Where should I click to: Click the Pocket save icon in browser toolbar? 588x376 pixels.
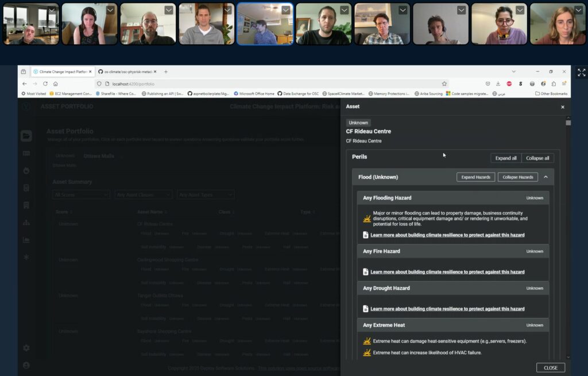[488, 84]
